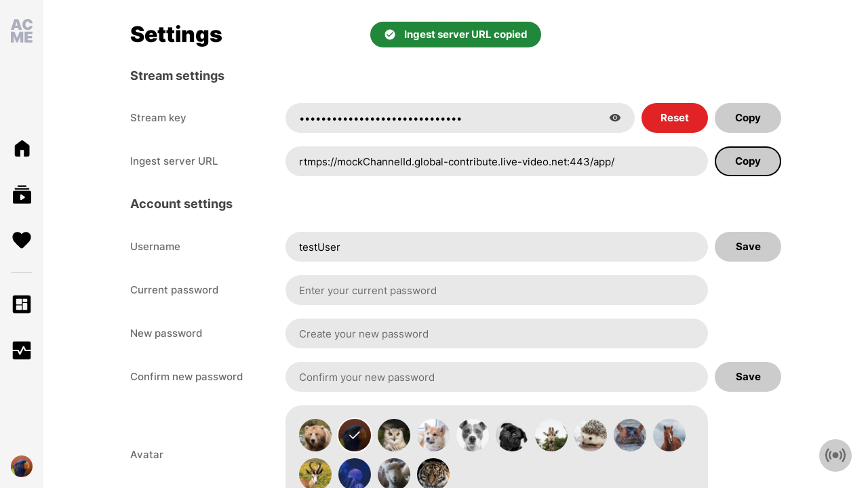The width and height of the screenshot is (868, 488).
Task: Select the owl avatar
Action: pos(394,435)
